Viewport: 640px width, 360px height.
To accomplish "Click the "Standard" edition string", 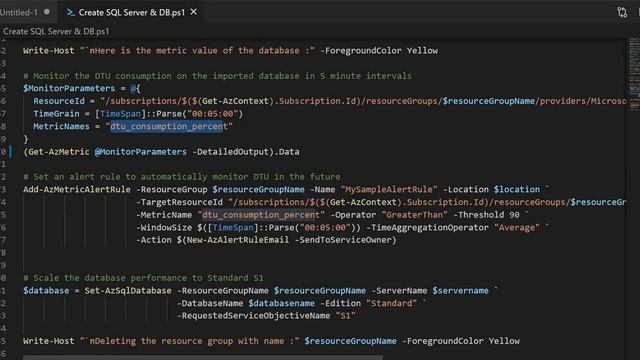I will 391,303.
